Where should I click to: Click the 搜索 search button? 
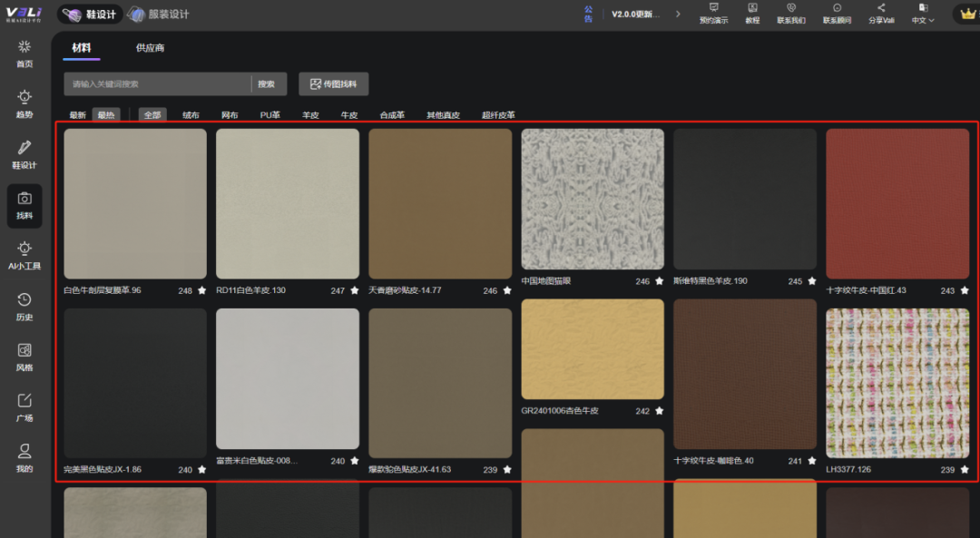coord(267,84)
